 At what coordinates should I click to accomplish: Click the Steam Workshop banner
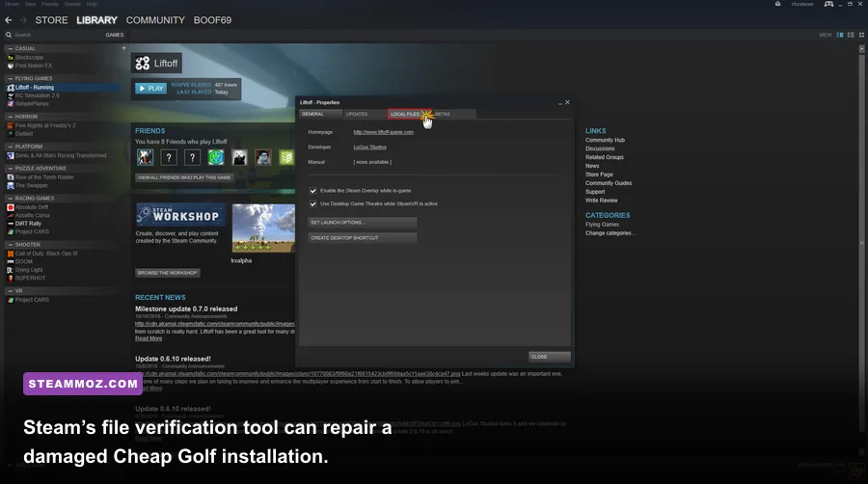[180, 215]
